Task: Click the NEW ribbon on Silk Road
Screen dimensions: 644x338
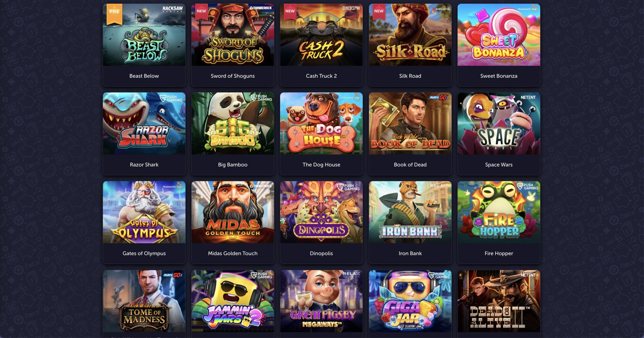Action: [x=379, y=11]
